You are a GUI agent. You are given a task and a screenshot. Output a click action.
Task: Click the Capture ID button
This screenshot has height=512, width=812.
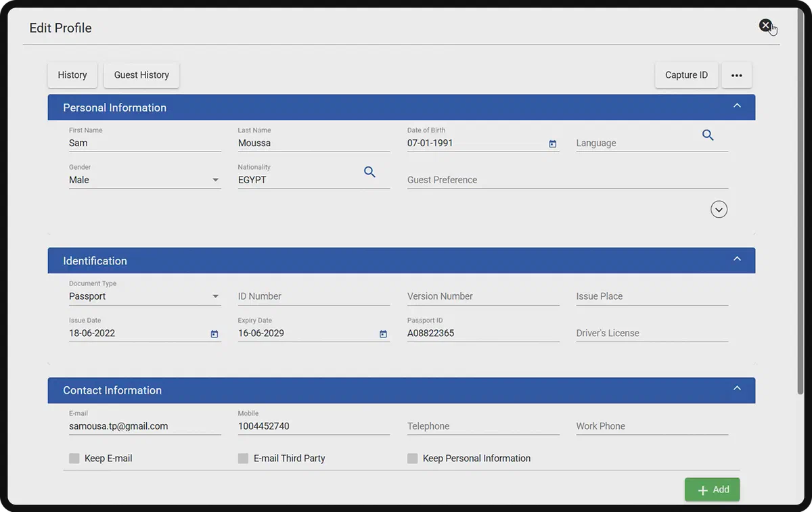686,75
